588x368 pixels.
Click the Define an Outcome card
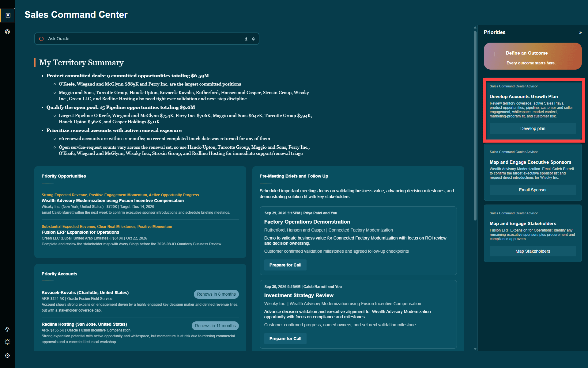(533, 56)
